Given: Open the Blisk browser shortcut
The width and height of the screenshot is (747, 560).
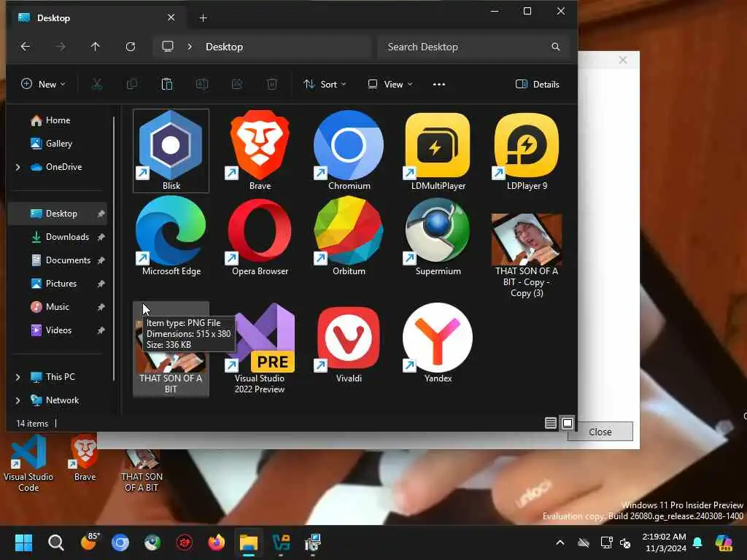Looking at the screenshot, I should pyautogui.click(x=171, y=150).
